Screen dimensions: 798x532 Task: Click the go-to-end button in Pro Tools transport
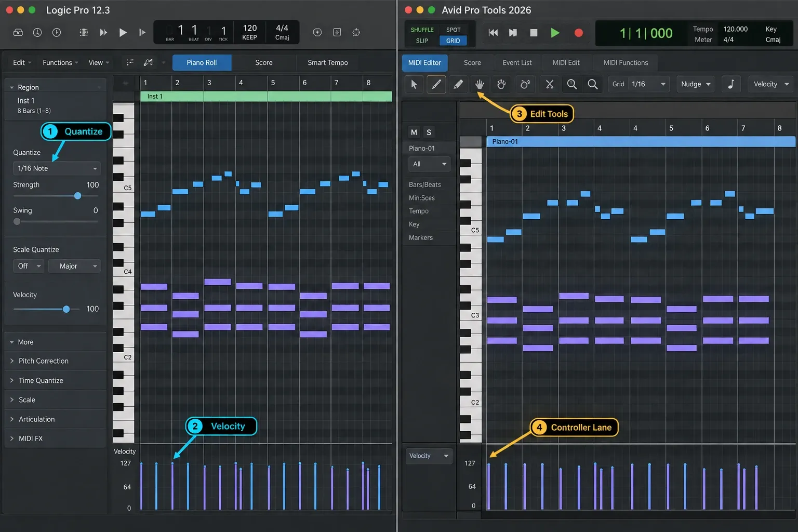513,33
